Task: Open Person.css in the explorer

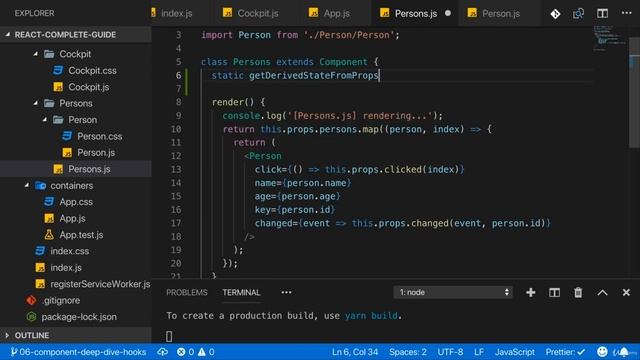Action: [100, 136]
